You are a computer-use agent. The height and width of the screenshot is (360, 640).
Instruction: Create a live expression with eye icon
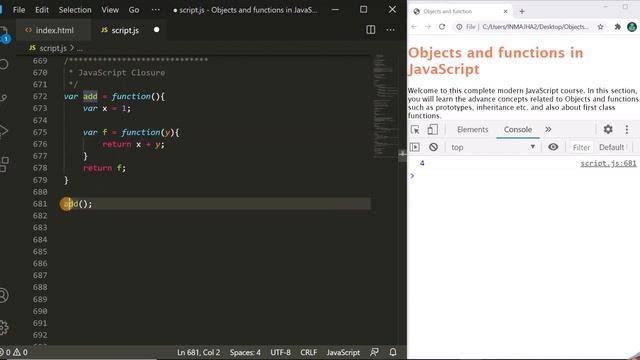[553, 147]
